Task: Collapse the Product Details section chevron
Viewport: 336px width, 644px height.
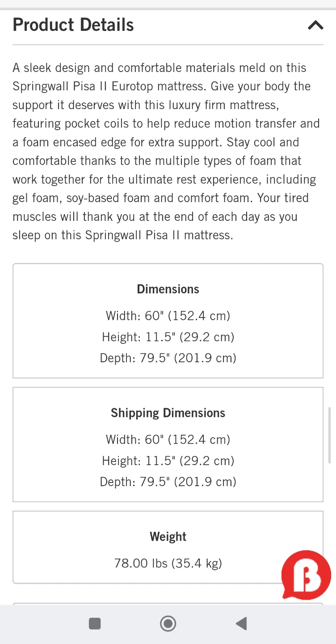Action: click(315, 25)
